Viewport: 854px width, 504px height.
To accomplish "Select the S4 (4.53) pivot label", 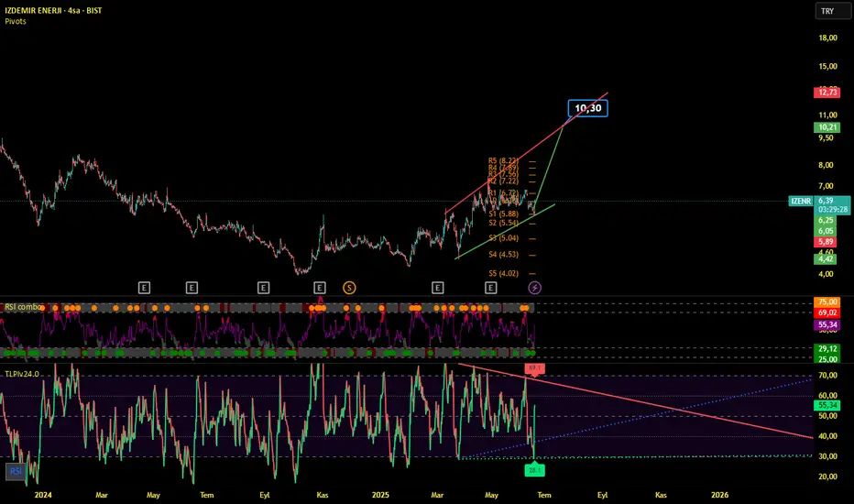I will [x=503, y=255].
